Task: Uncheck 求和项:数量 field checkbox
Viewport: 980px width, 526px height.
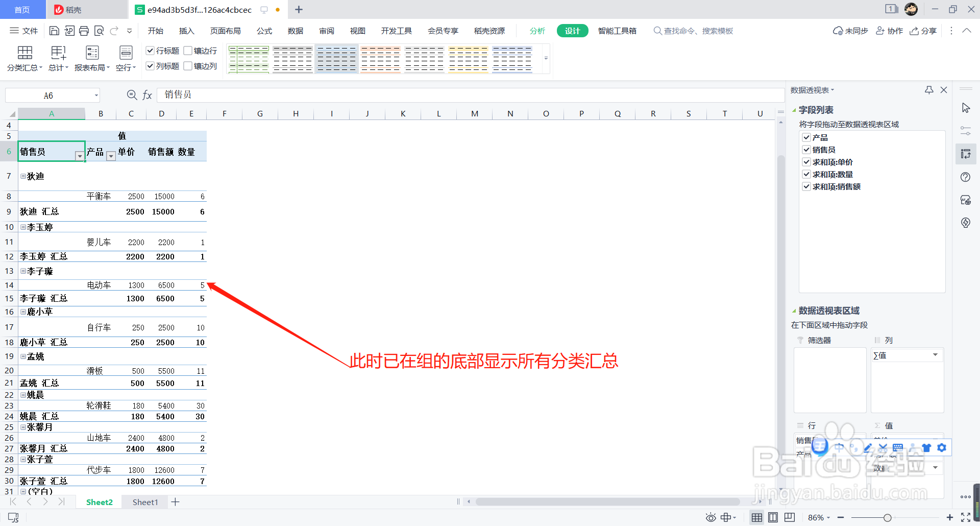Action: (806, 174)
